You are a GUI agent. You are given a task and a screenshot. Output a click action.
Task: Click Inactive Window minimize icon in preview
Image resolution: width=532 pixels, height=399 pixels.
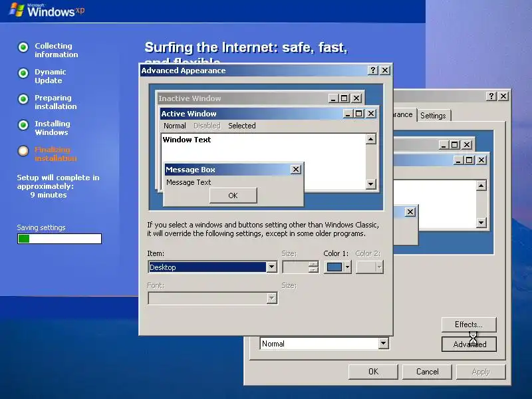(333, 98)
